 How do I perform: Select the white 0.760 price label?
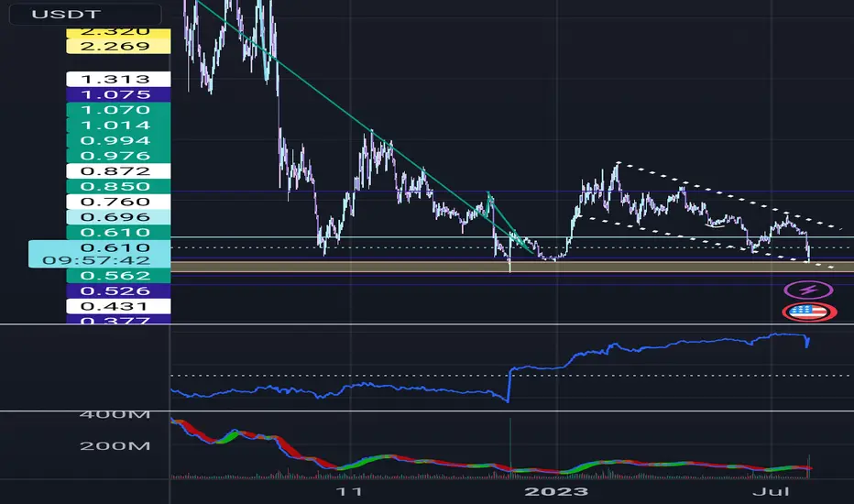point(118,201)
